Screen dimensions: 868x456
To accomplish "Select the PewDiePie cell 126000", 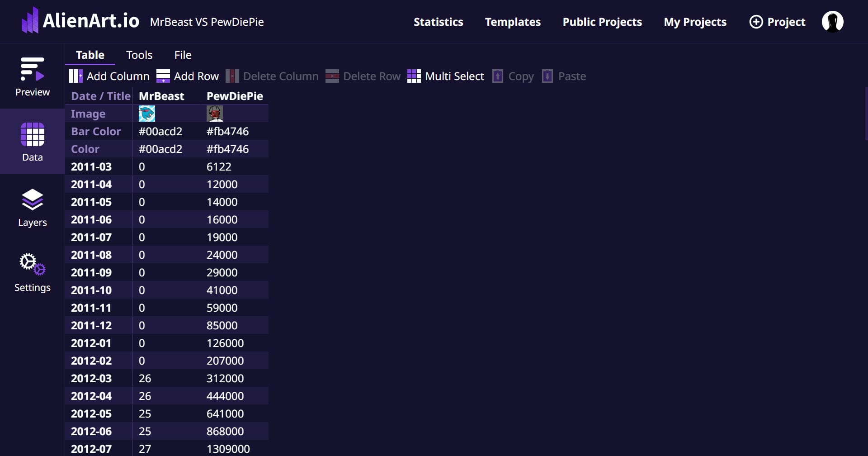I will pyautogui.click(x=234, y=343).
